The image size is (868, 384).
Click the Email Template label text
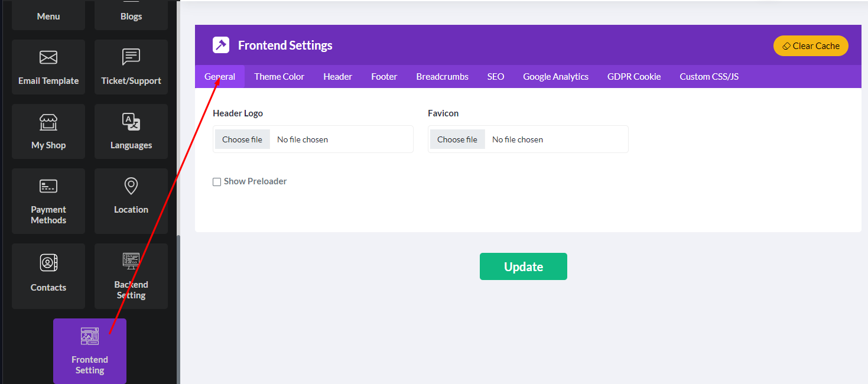[48, 81]
